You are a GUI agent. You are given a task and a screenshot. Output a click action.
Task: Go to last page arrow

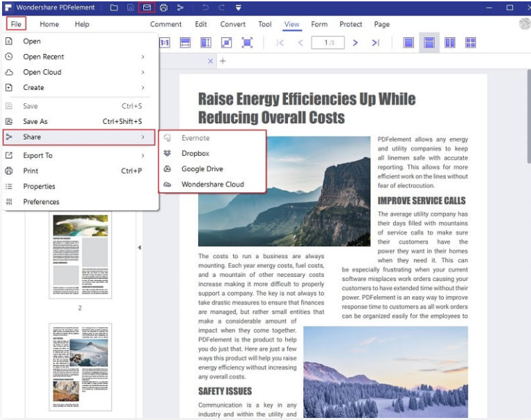(x=375, y=43)
